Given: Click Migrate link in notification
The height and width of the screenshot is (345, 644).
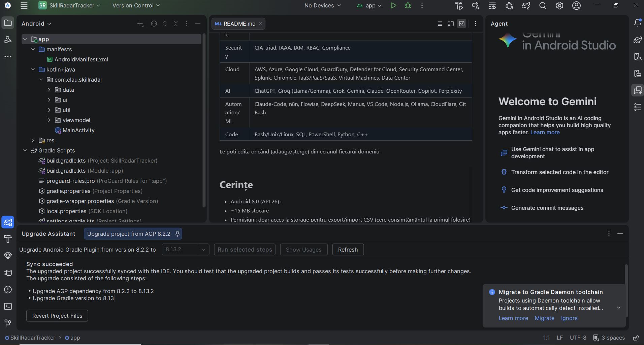Looking at the screenshot, I should (x=544, y=318).
